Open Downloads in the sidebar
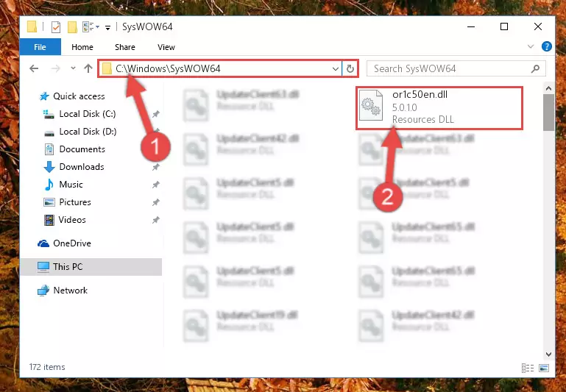 point(82,167)
